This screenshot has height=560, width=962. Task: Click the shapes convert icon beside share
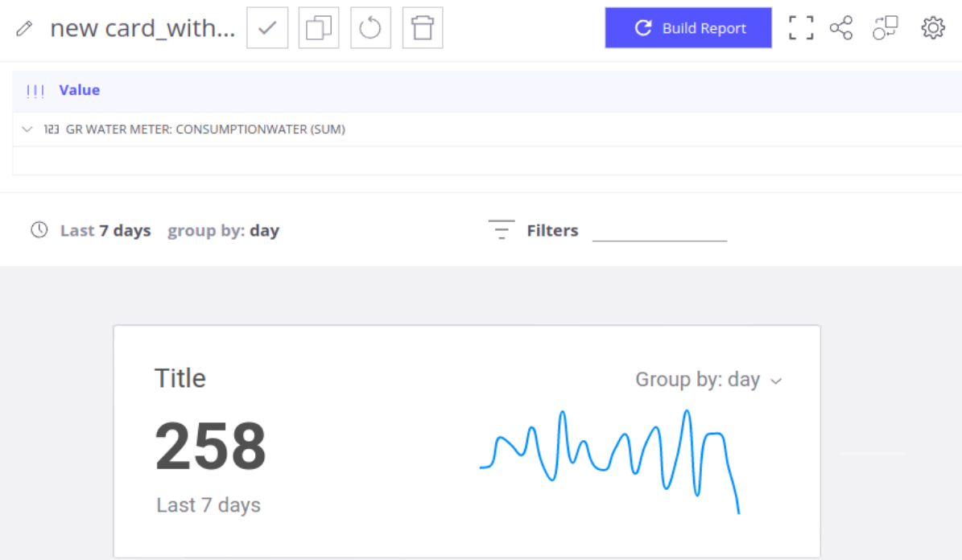[885, 28]
